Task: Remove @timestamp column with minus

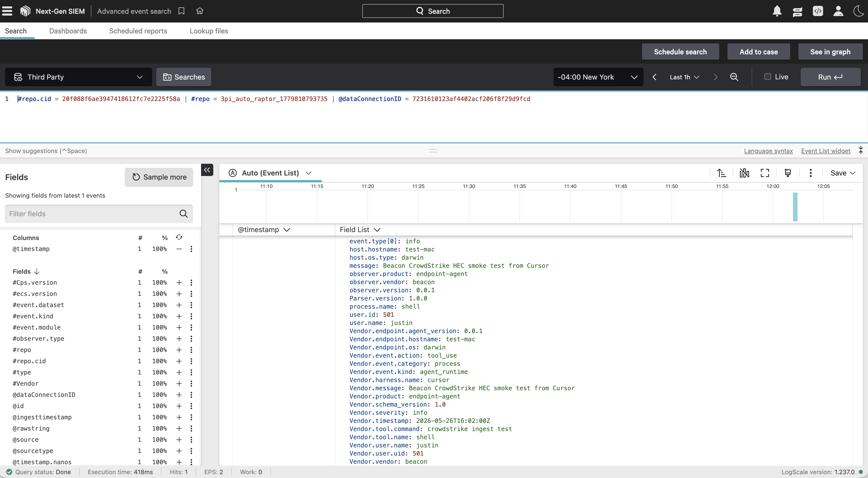Action: tap(179, 249)
